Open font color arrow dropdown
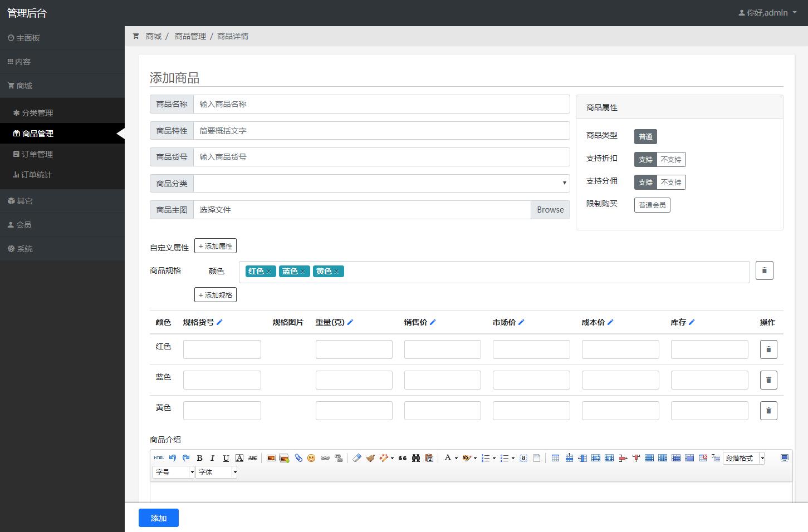The width and height of the screenshot is (808, 532). click(456, 458)
